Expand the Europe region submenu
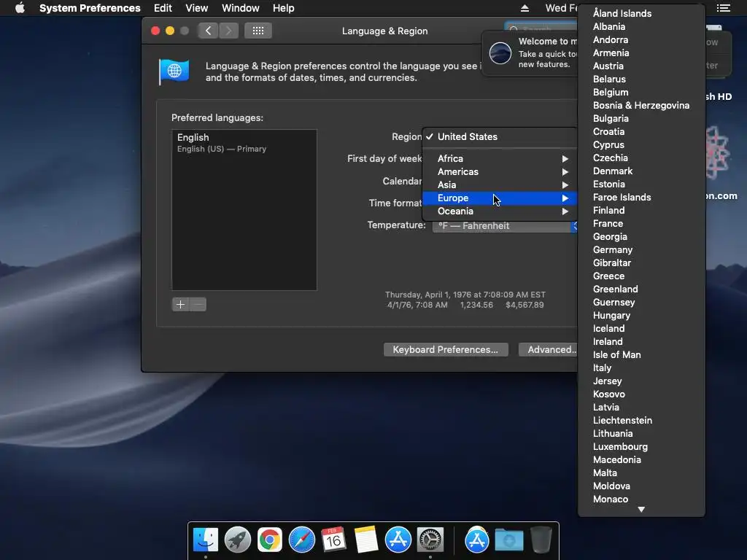The image size is (747, 560). [499, 198]
